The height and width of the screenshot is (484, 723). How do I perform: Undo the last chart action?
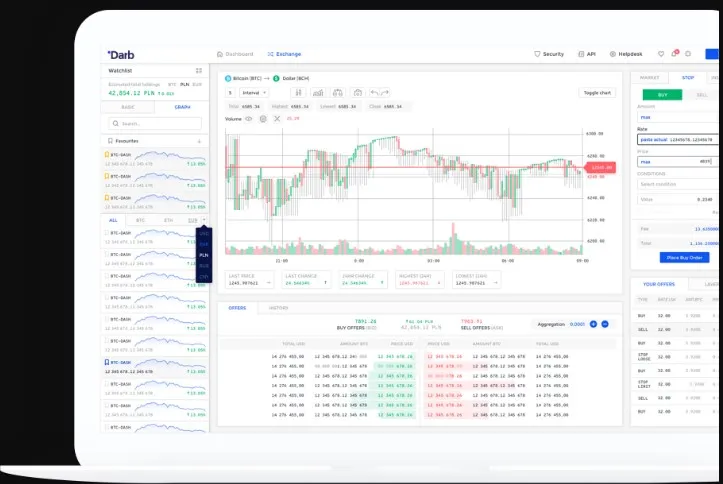tap(374, 93)
